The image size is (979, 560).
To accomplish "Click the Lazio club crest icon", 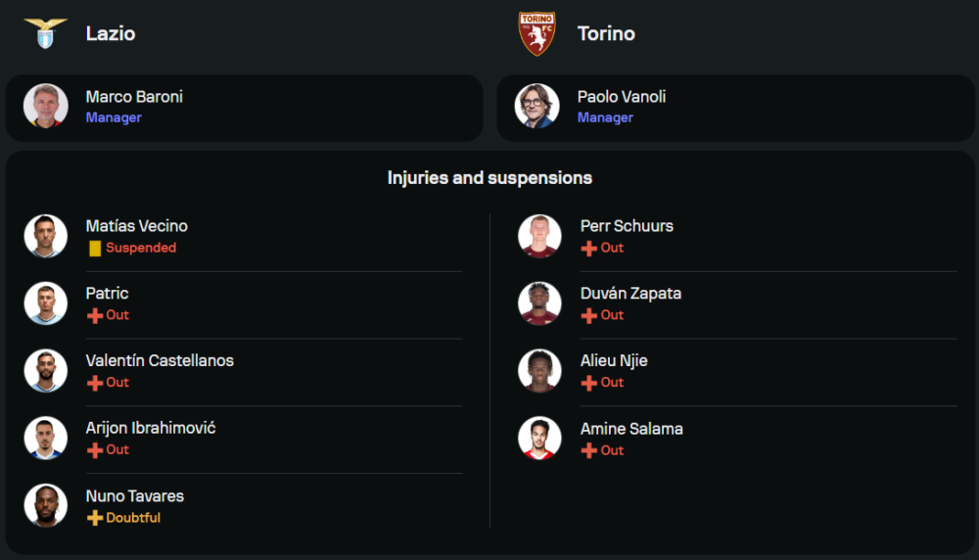I will (46, 32).
